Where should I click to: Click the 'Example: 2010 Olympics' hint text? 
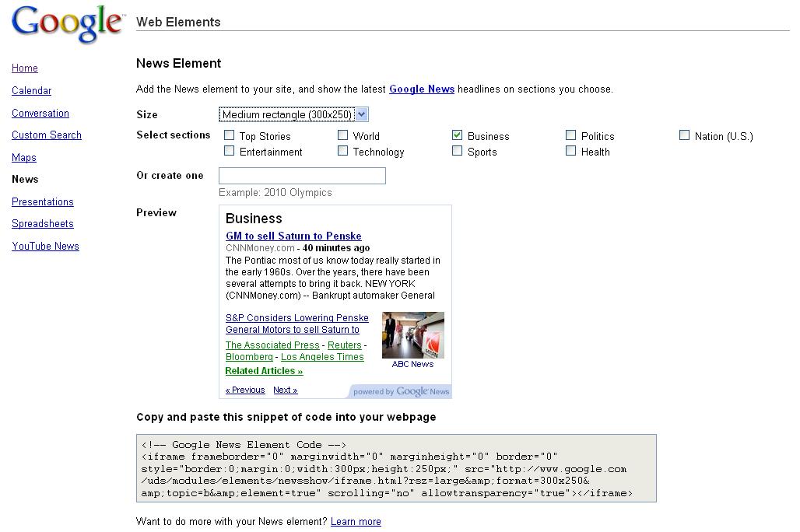[275, 192]
